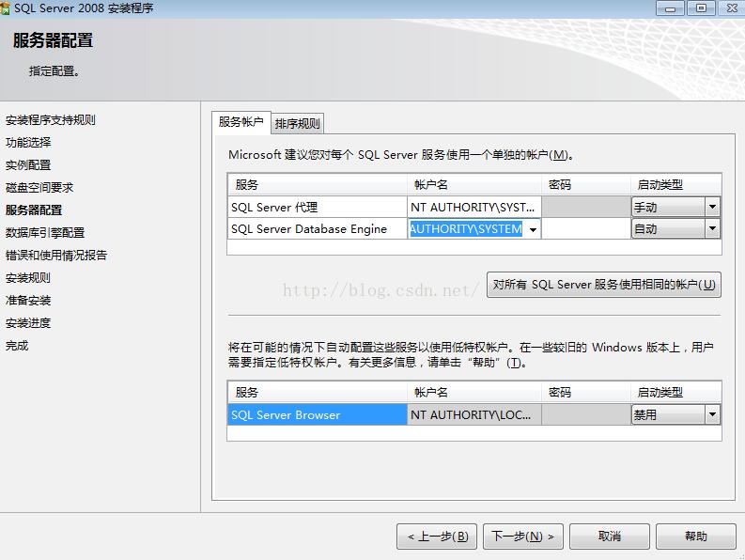Click 完成 step in sidebar
This screenshot has width=745, height=560.
click(17, 346)
